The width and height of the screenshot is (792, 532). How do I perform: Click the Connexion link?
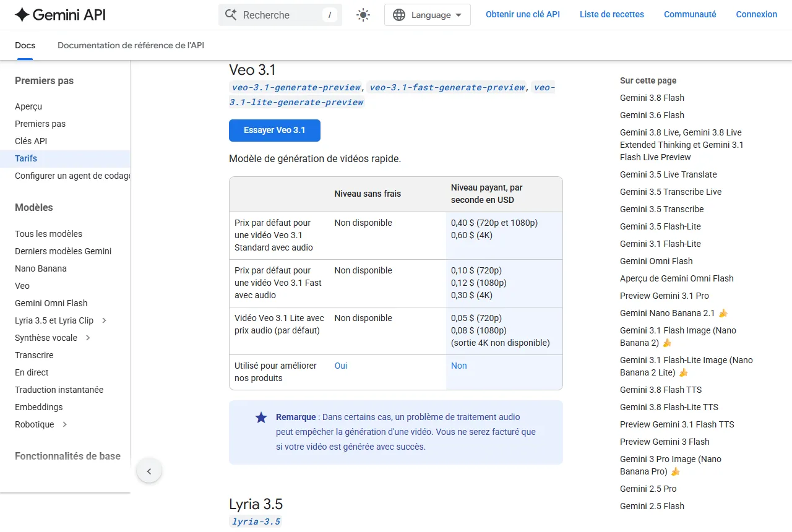coord(756,14)
